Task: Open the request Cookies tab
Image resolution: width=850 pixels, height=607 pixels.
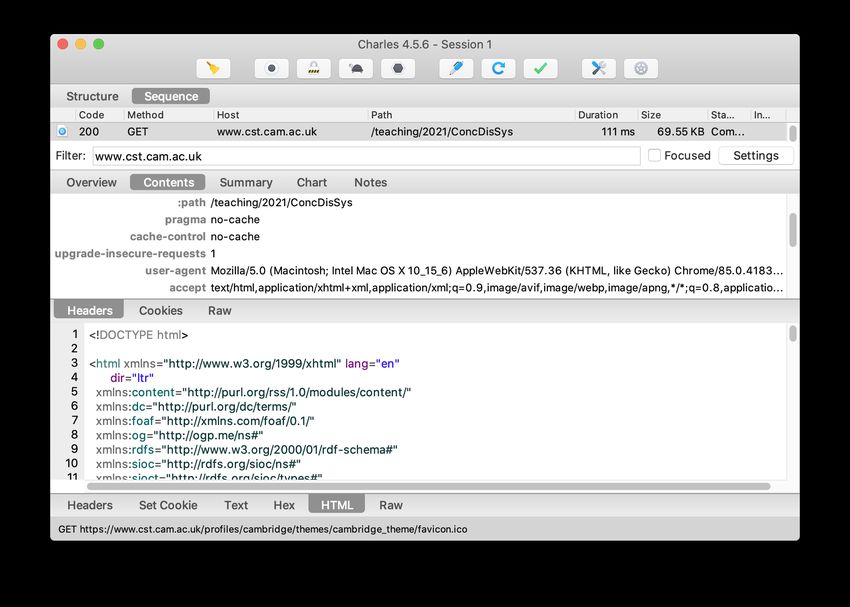Action: 160,311
